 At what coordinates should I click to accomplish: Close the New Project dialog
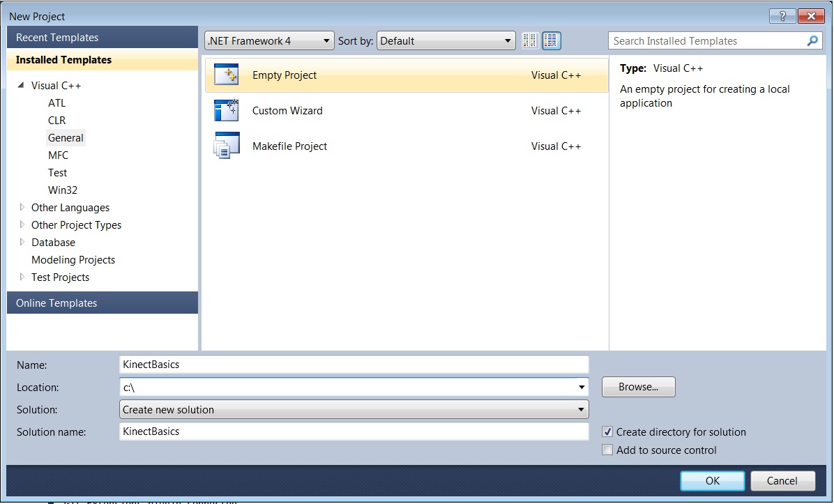click(811, 16)
